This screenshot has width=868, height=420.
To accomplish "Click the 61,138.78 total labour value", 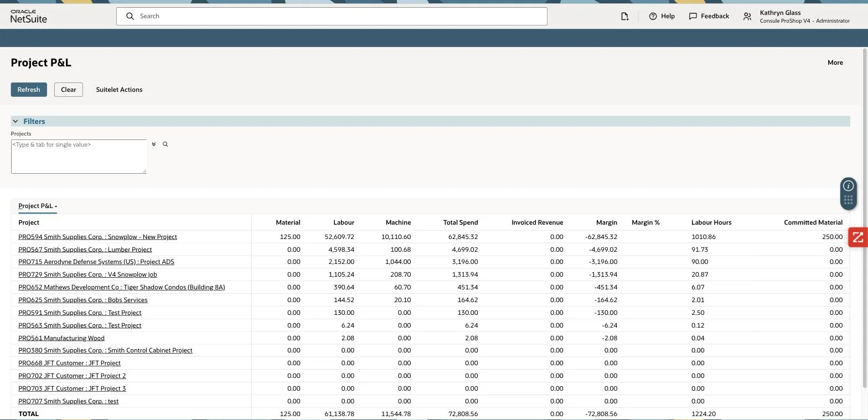I will (339, 414).
